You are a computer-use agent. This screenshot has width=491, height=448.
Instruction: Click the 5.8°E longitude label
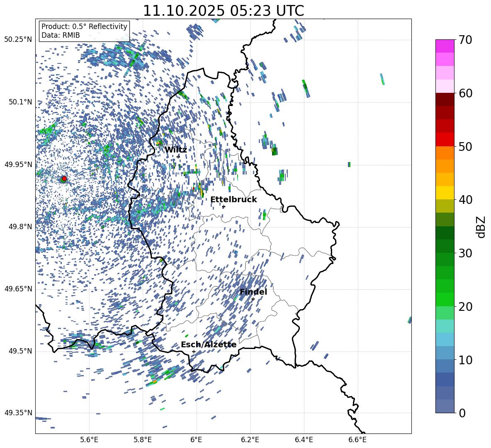143,440
